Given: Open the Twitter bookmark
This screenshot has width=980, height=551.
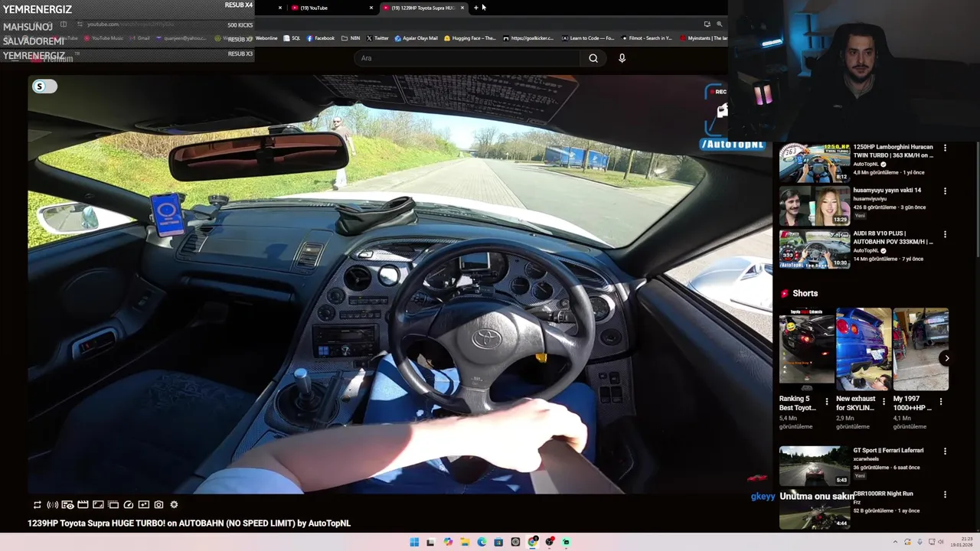Looking at the screenshot, I should coord(377,38).
